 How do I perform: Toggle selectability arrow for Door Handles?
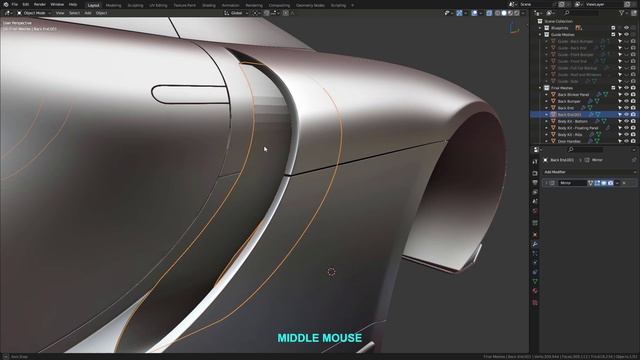[x=620, y=141]
